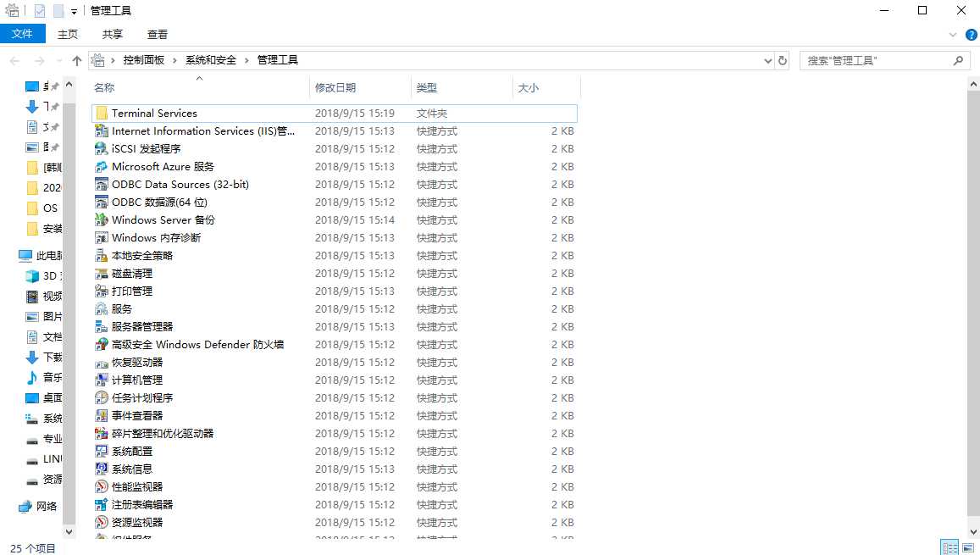Screen dimensions: 980x555
Task: Select ODBC Data Sources (32-bit) icon
Action: point(102,185)
